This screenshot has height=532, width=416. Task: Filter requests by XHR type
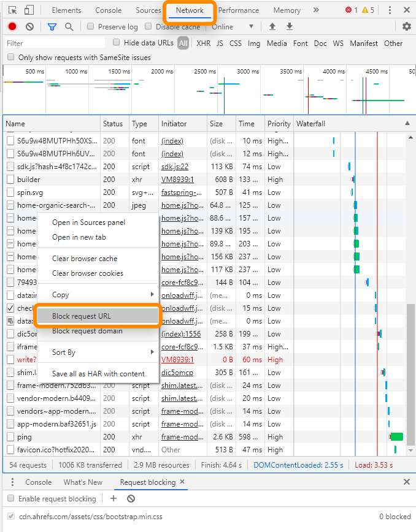tap(203, 44)
